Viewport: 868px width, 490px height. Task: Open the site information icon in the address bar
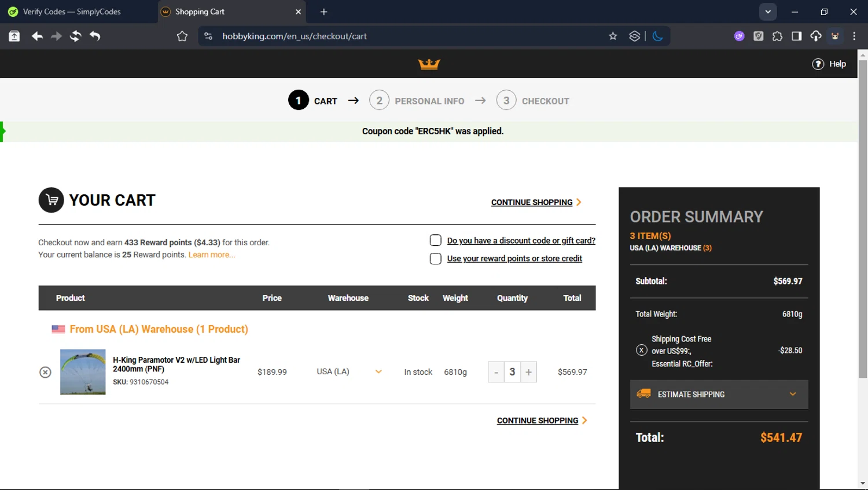(208, 36)
